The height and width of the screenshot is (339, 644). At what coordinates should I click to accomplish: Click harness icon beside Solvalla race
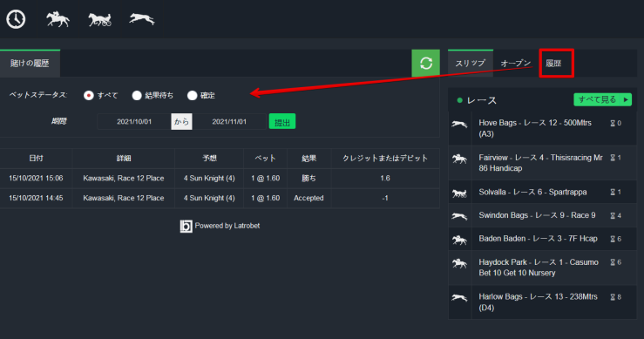point(459,193)
